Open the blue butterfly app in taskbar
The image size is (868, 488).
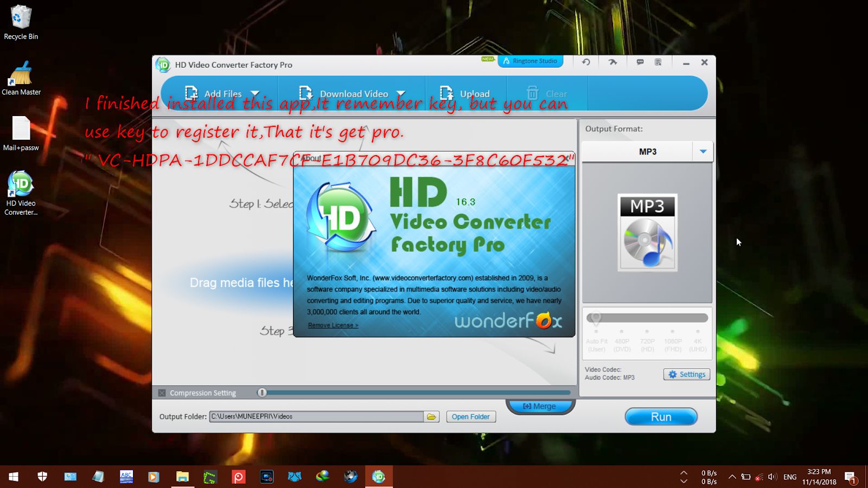click(295, 477)
